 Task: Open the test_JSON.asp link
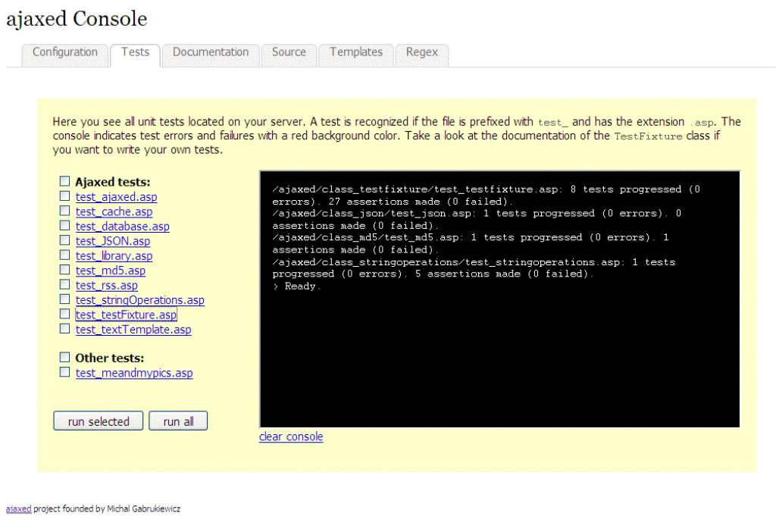click(x=113, y=241)
